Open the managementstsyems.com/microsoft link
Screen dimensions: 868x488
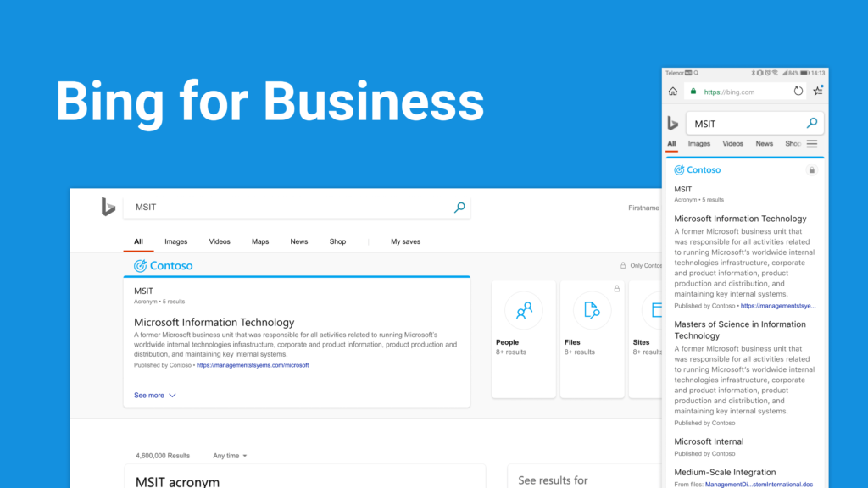[253, 365]
